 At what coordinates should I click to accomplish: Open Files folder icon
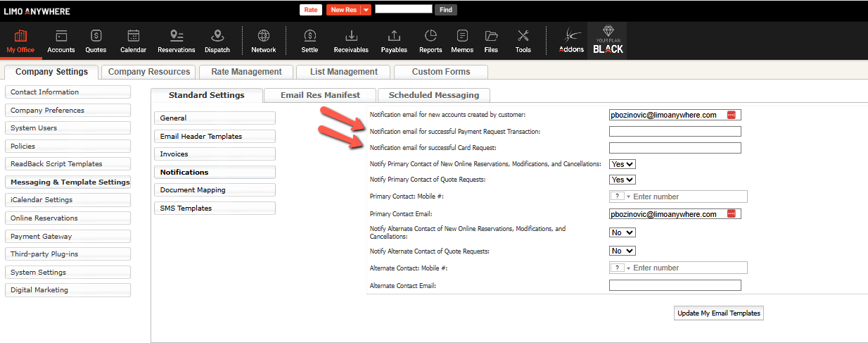[x=491, y=41]
